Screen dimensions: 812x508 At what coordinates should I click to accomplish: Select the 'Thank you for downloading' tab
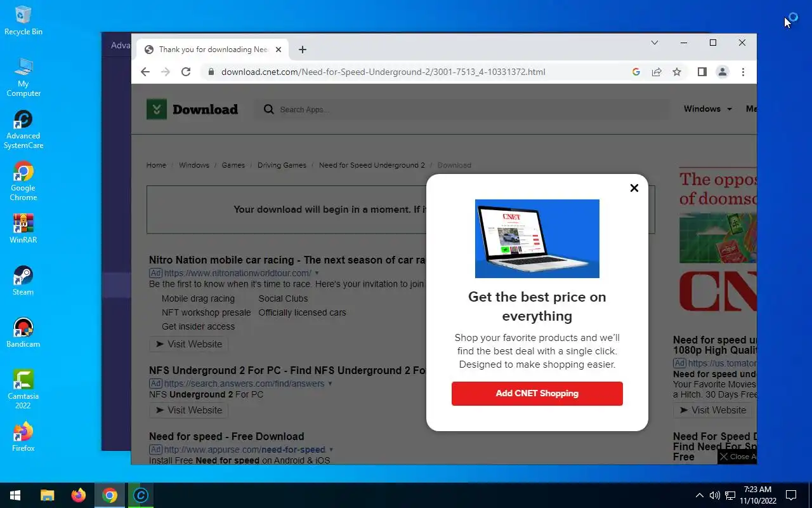pyautogui.click(x=213, y=50)
